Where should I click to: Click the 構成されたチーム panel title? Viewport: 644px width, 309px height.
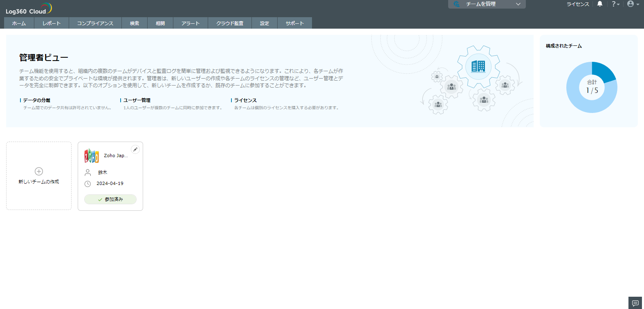coord(564,46)
